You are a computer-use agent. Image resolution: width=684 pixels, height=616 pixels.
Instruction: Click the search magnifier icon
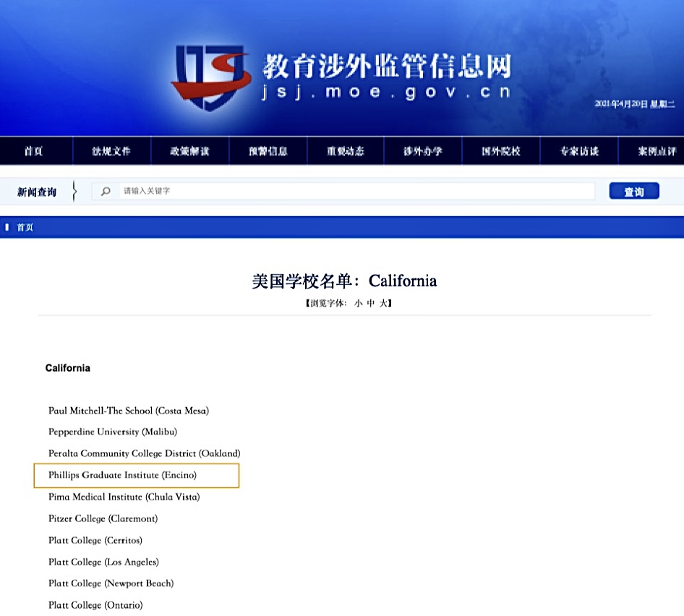[106, 191]
